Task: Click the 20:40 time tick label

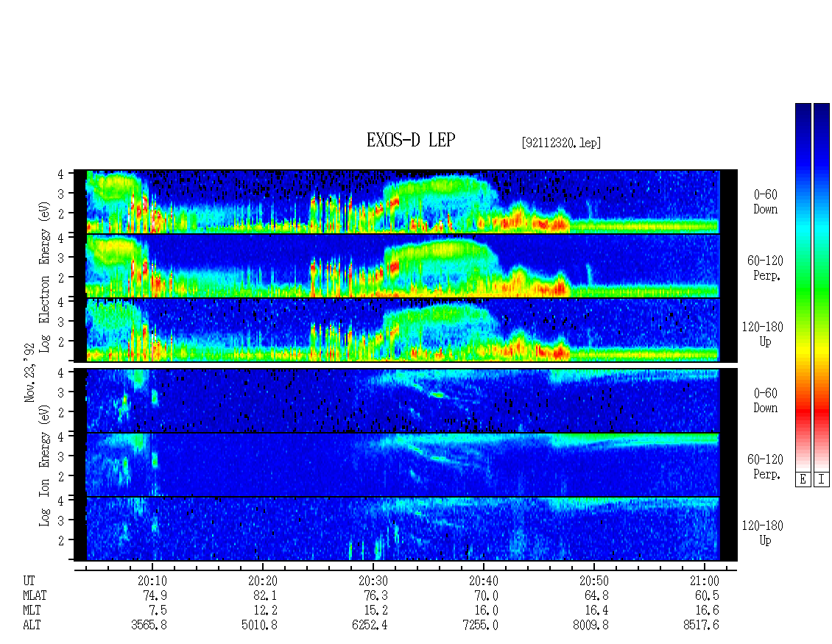Action: point(484,581)
